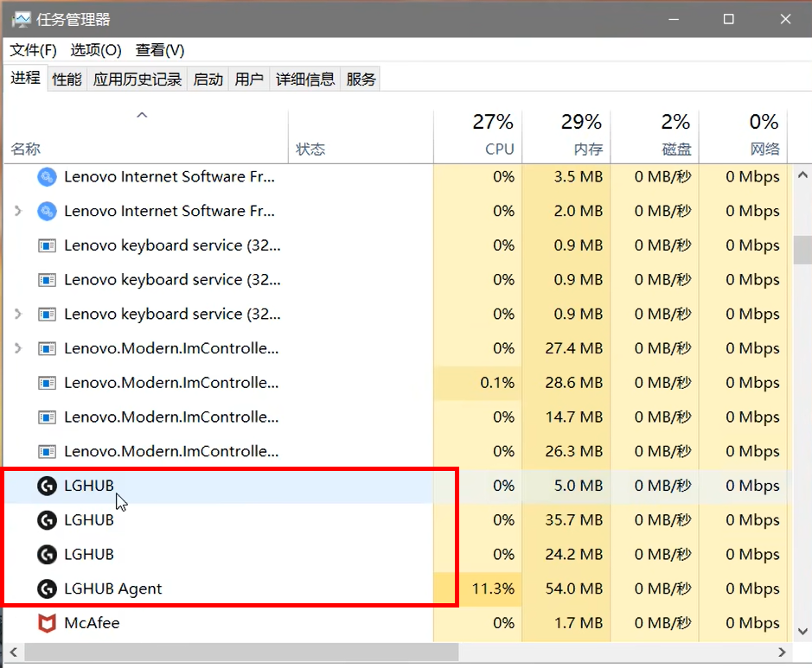
Task: Select the LGHUB process name beside 35.7 MB
Action: [89, 520]
